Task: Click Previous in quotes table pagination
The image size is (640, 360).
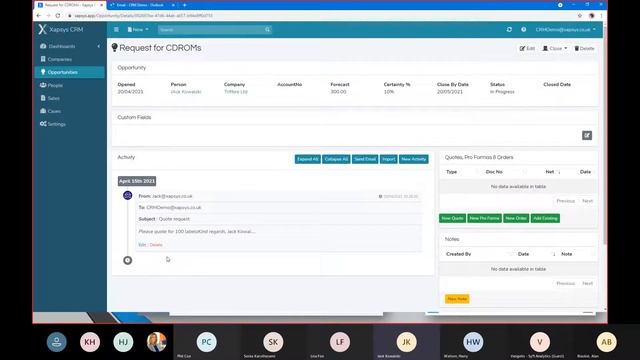Action: pos(565,201)
